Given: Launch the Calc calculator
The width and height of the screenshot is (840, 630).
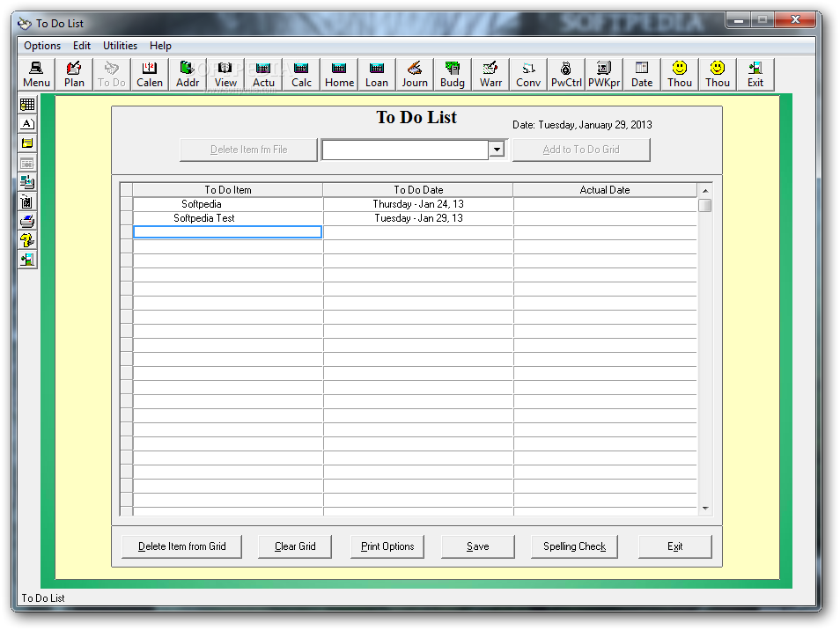Looking at the screenshot, I should coord(301,75).
